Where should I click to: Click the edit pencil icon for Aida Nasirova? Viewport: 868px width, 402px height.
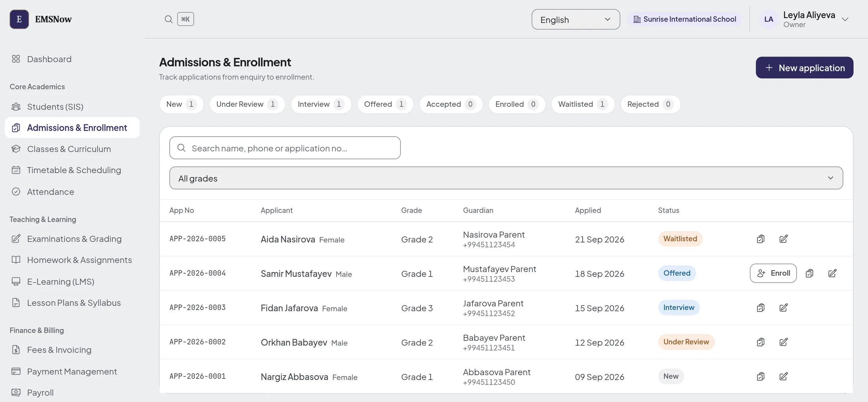[784, 239]
